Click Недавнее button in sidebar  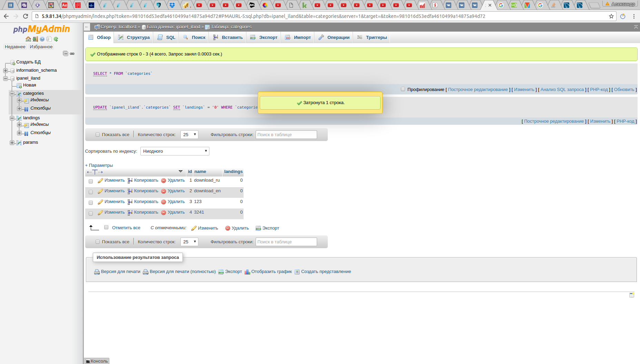[x=15, y=47]
